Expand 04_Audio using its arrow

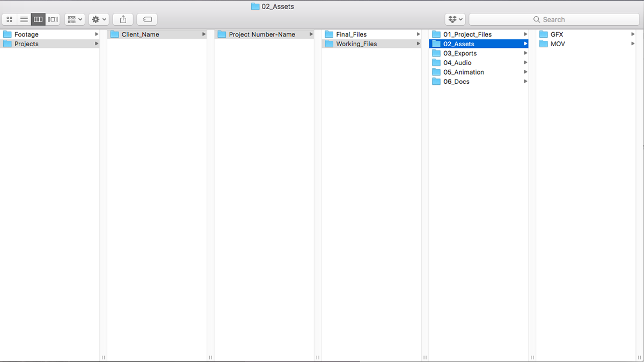[526, 63]
